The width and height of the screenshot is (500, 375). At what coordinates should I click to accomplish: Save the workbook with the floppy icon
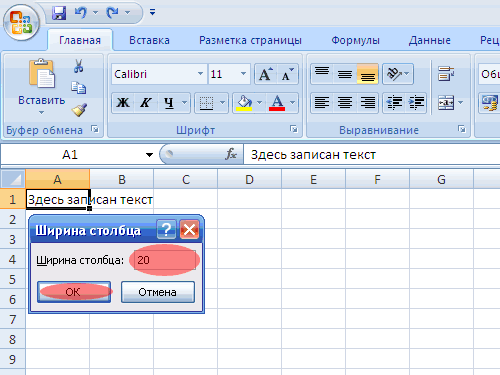pyautogui.click(x=59, y=13)
